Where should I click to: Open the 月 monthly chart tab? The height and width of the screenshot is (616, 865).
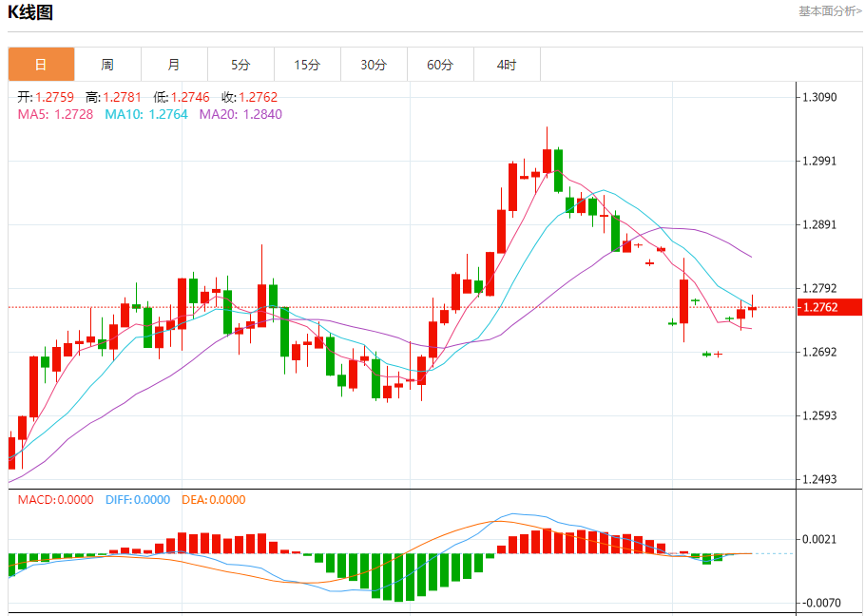(x=174, y=65)
